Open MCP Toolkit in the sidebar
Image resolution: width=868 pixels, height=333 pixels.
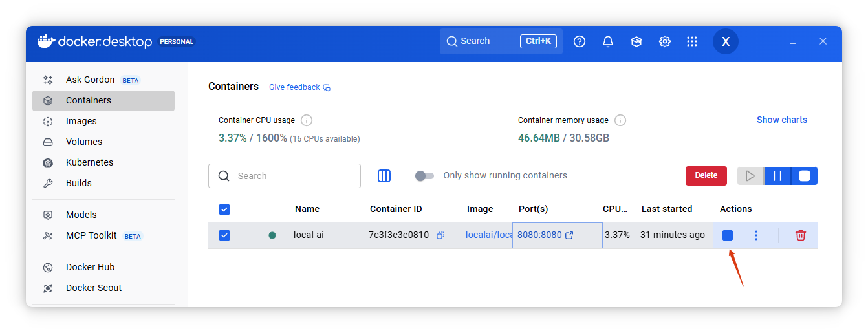103,235
